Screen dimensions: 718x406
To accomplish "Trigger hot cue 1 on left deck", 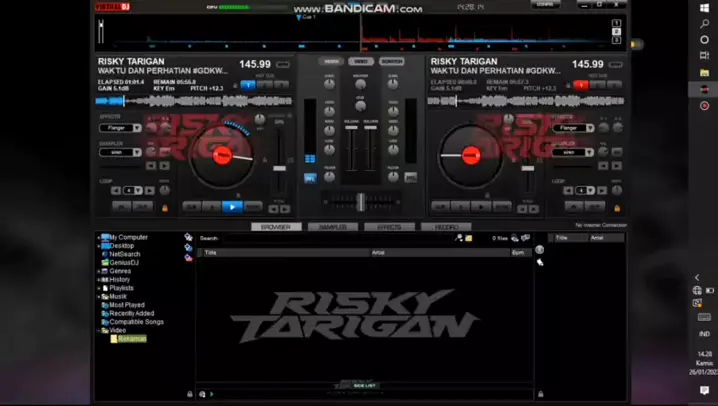I will (x=248, y=85).
